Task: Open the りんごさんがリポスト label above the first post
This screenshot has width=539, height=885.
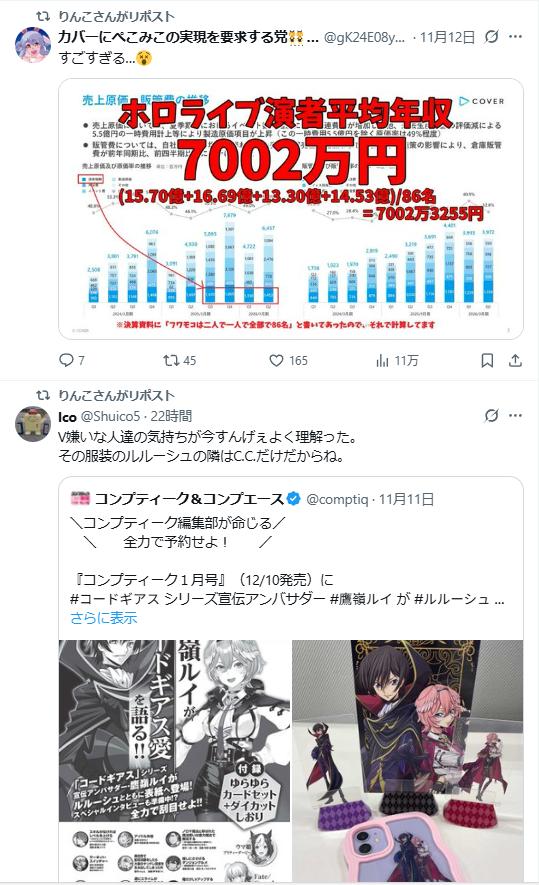Action: [x=116, y=16]
